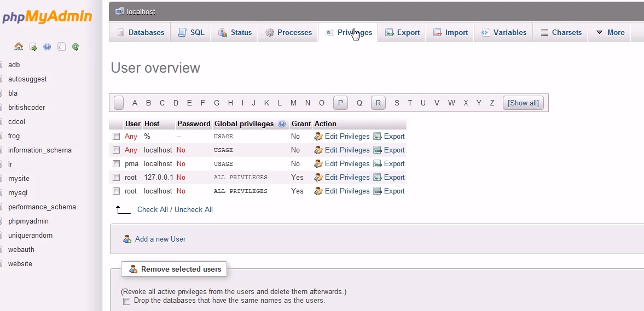Click the Show all filter link
644x311 pixels.
(x=523, y=103)
